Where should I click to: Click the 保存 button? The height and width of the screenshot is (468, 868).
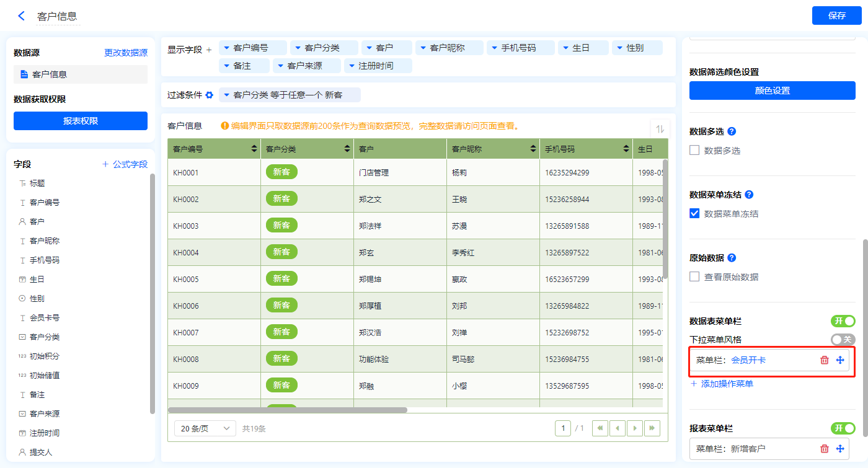click(836, 16)
